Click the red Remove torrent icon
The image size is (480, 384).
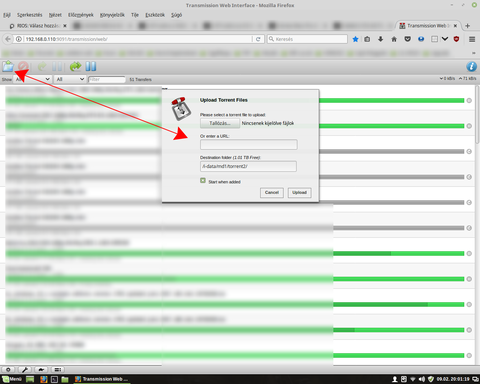point(23,66)
